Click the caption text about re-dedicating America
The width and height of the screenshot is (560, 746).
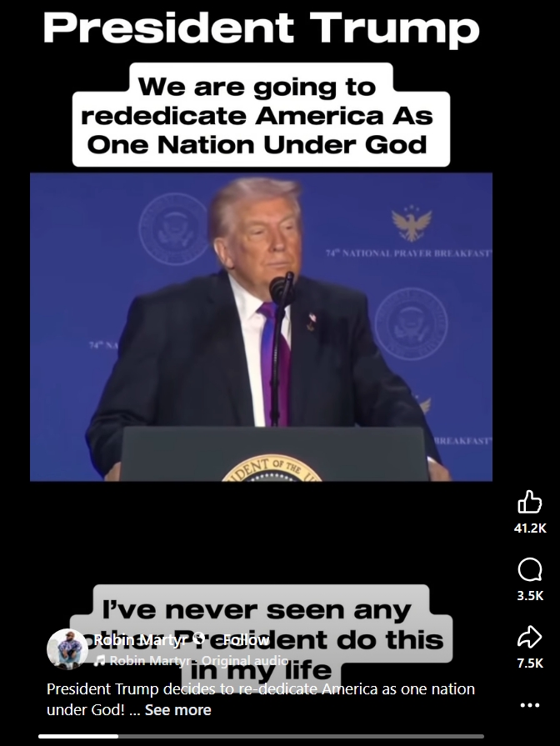[x=260, y=698]
